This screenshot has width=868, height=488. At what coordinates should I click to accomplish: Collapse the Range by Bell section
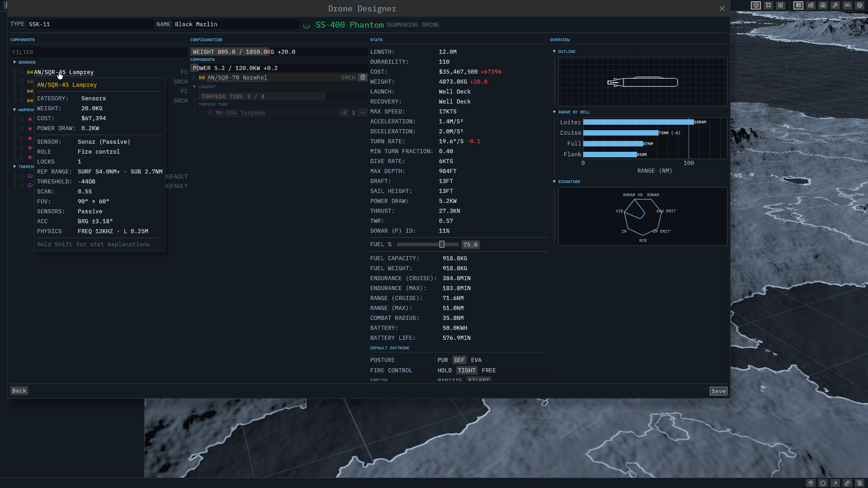(x=554, y=112)
